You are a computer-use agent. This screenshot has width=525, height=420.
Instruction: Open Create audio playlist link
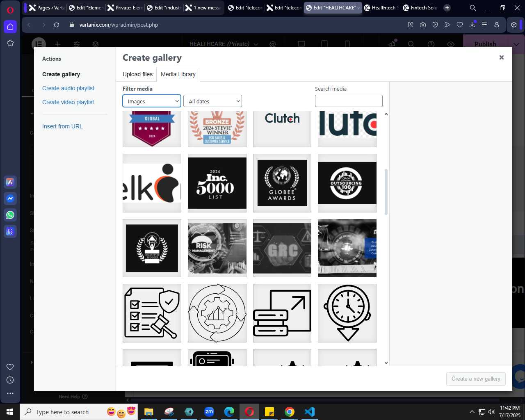[68, 88]
